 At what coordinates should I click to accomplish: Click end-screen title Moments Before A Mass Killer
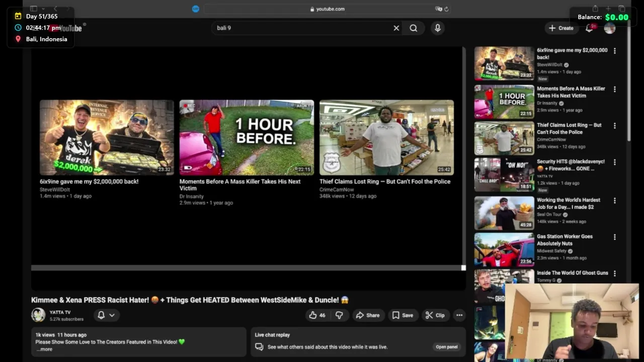[x=240, y=185]
